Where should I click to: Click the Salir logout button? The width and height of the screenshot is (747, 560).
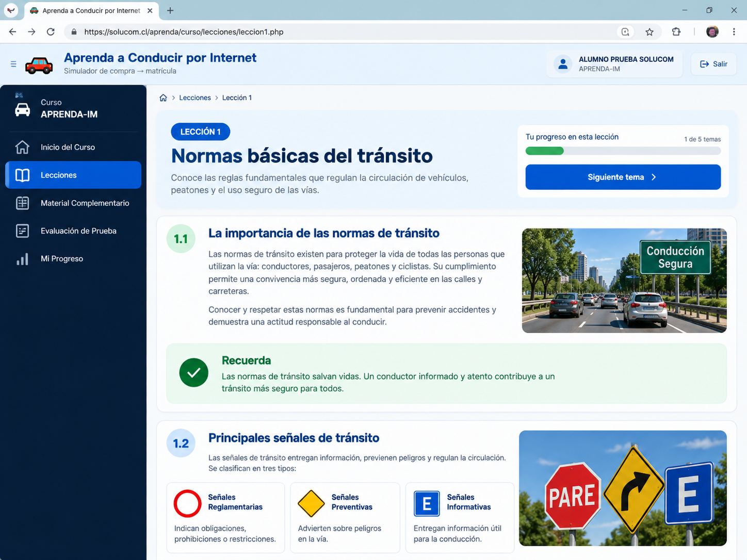(x=713, y=64)
